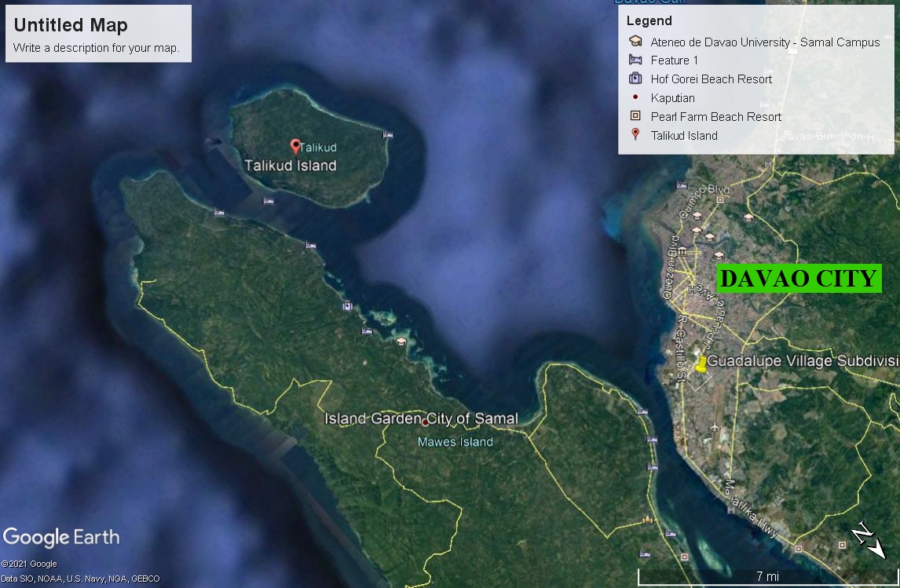Click the red dot beside Kaputian in legend
This screenshot has width=900, height=588.
635,97
